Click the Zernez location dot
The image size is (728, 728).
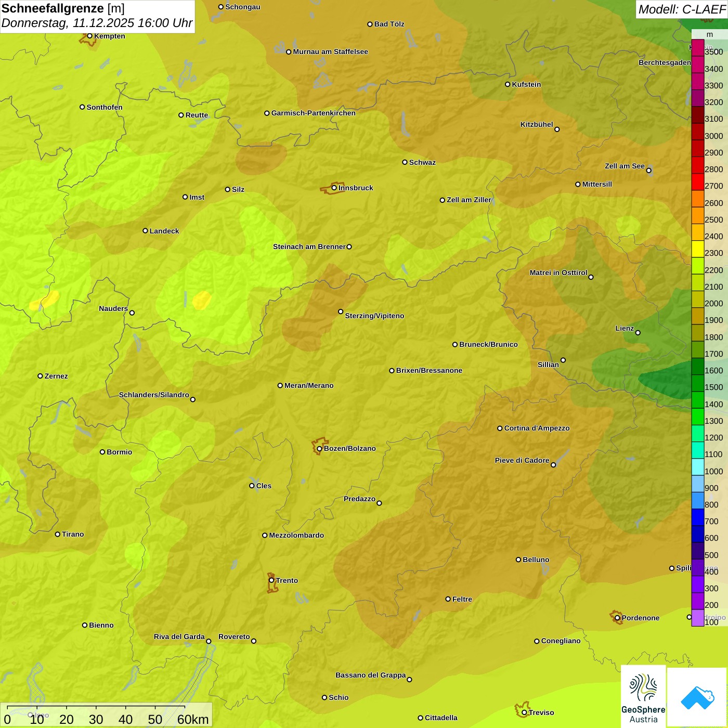tap(40, 376)
